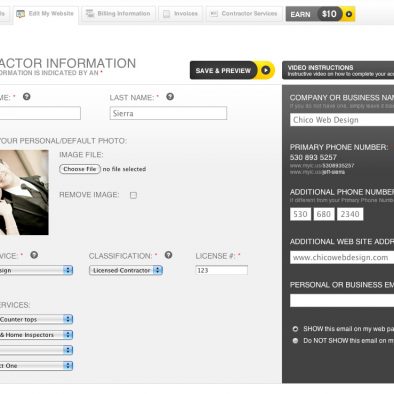Image resolution: width=394 pixels, height=394 pixels.
Task: Click the play arrow icon on Save & Preview
Action: coord(266,70)
